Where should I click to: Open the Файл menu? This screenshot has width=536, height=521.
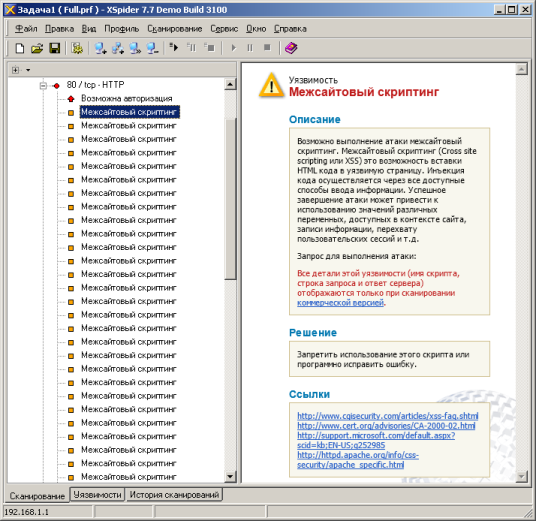click(x=26, y=29)
